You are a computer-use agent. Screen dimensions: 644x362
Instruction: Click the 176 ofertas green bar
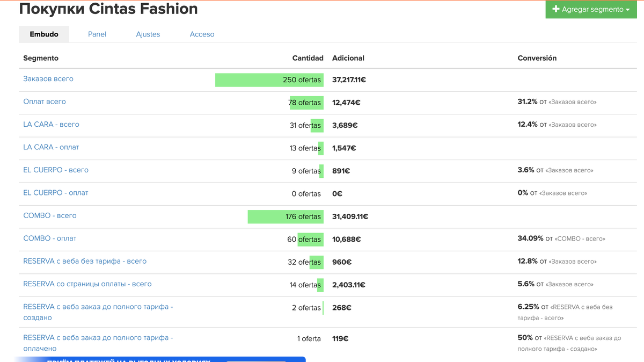pyautogui.click(x=286, y=217)
